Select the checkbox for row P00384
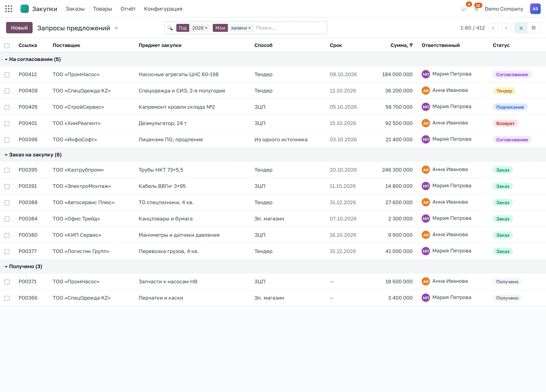This screenshot has height=392, width=546. (x=7, y=219)
